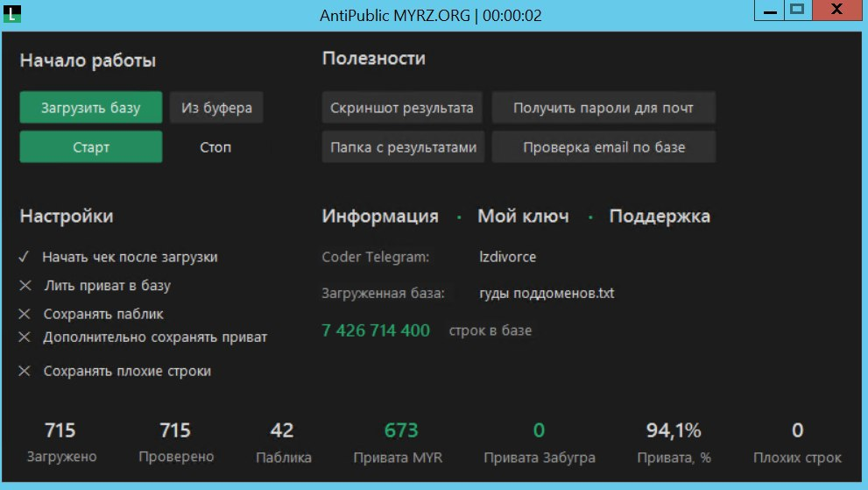Enable Сохранять паблик option
868x490 pixels.
[91, 314]
